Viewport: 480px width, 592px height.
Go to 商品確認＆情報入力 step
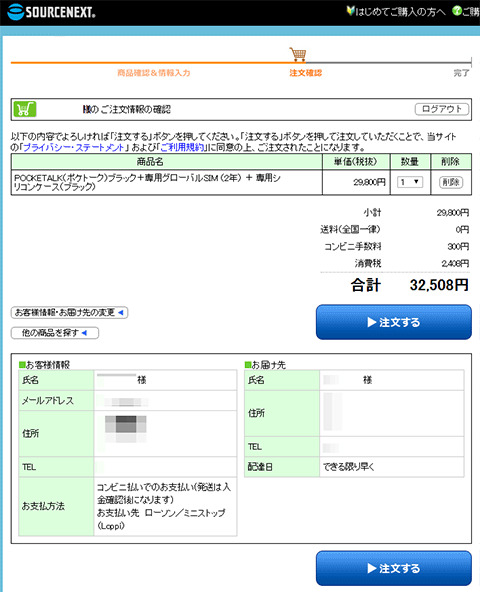tap(154, 73)
